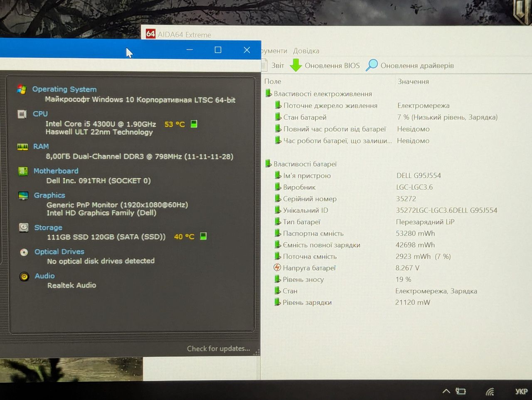Click the Motherboard section icon

(23, 171)
